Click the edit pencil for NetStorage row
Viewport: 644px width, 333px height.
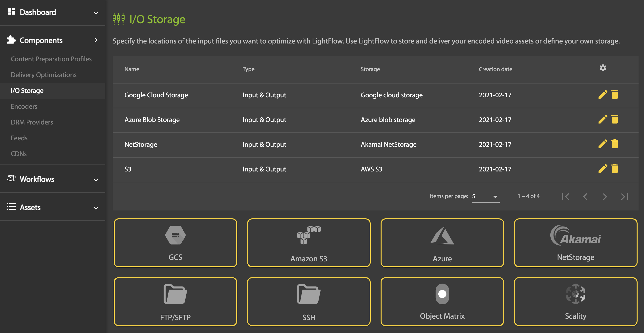coord(602,144)
